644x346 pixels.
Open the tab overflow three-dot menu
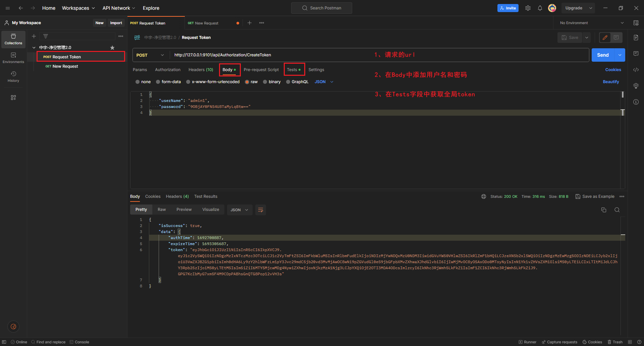pos(262,23)
